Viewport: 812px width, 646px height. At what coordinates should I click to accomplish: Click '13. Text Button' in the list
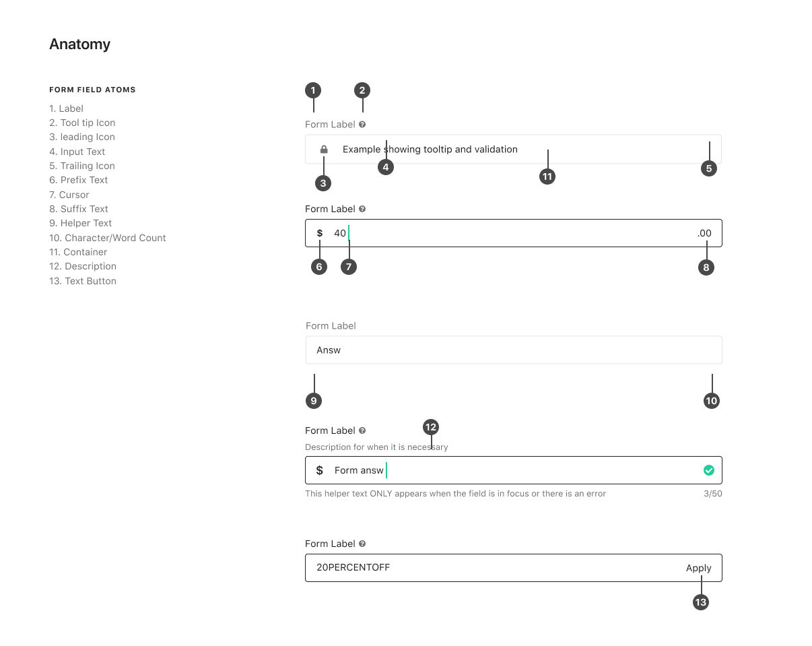pyautogui.click(x=83, y=281)
